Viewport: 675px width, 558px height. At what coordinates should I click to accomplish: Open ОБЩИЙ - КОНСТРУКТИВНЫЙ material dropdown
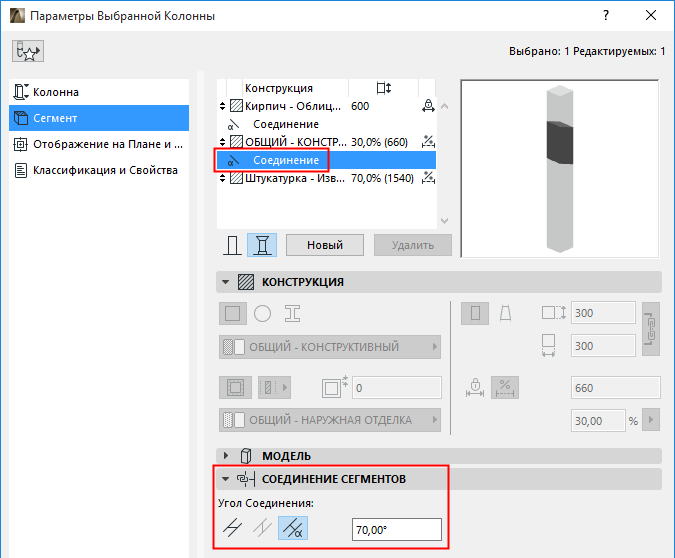point(330,347)
